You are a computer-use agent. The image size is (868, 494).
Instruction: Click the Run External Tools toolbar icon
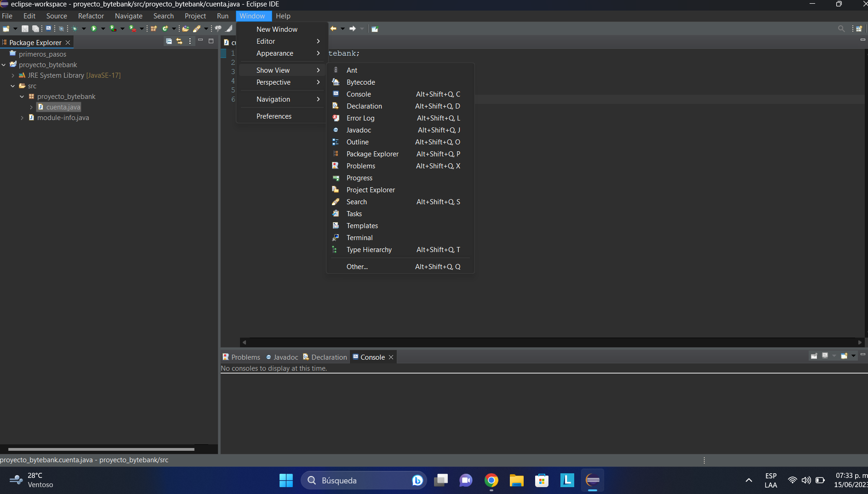coord(132,29)
